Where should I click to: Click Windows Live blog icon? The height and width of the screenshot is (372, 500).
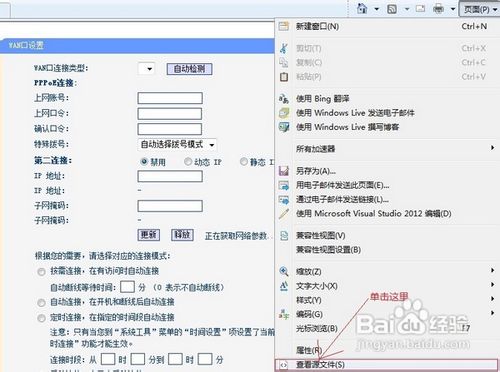[284, 127]
